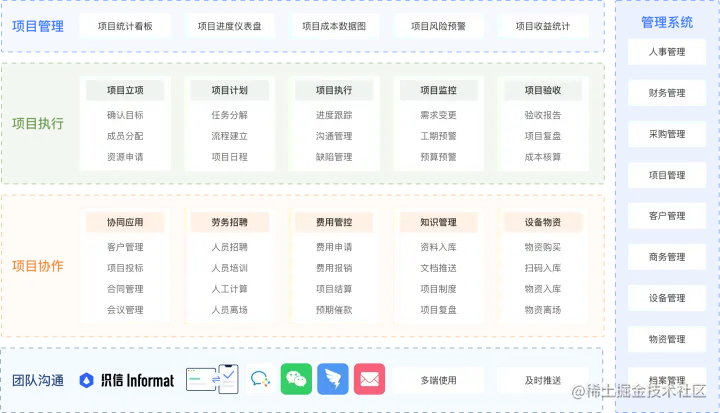This screenshot has width=720, height=413.
Task: Select the 费用报销 item
Action: 334,268
